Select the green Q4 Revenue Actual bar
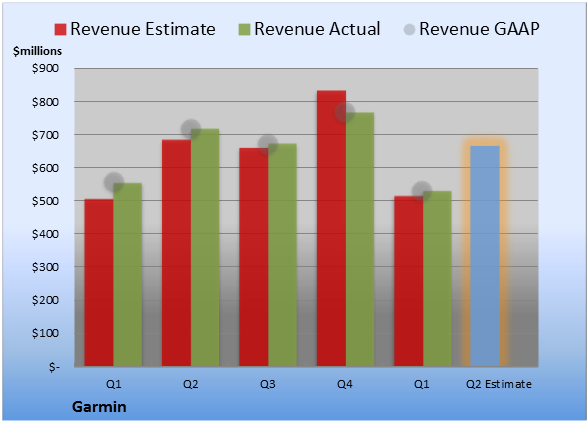 pos(360,239)
